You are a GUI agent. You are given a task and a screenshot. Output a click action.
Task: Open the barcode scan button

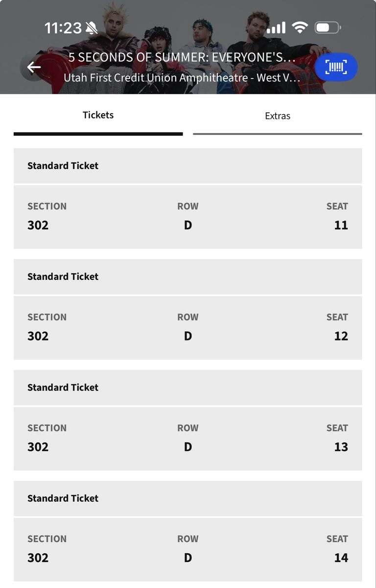[x=336, y=67]
